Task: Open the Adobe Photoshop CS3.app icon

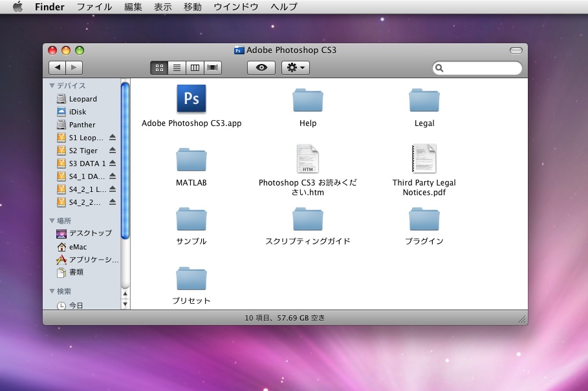Action: [x=191, y=98]
